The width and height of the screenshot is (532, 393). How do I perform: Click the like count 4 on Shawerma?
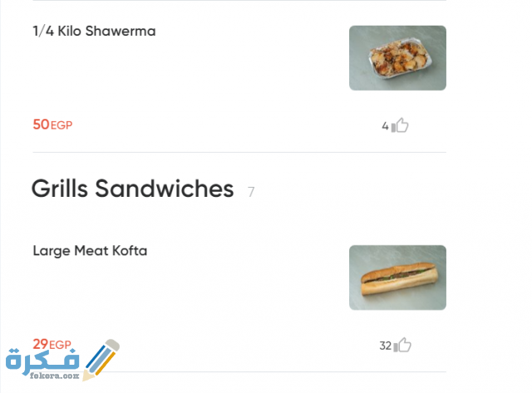(385, 127)
